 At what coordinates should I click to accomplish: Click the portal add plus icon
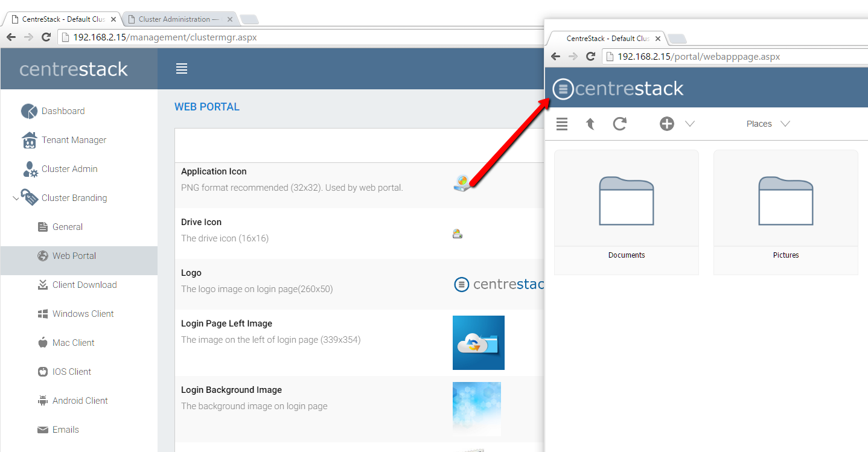pyautogui.click(x=666, y=124)
